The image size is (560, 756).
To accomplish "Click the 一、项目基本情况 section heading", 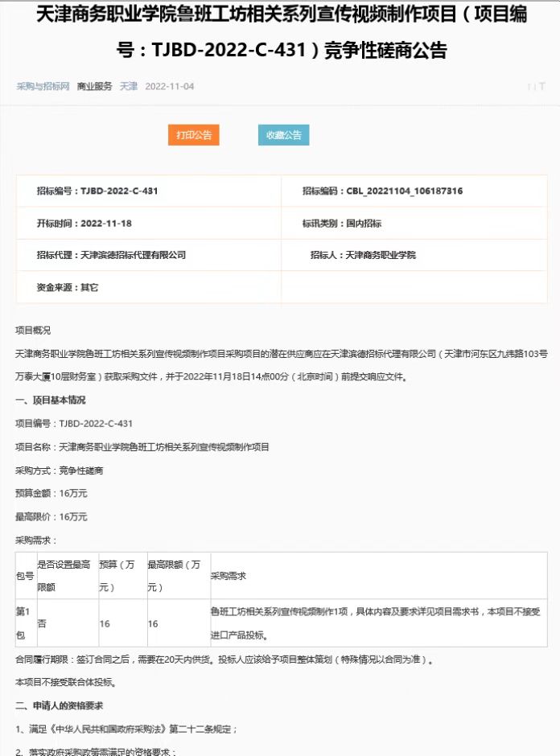I will click(x=50, y=400).
